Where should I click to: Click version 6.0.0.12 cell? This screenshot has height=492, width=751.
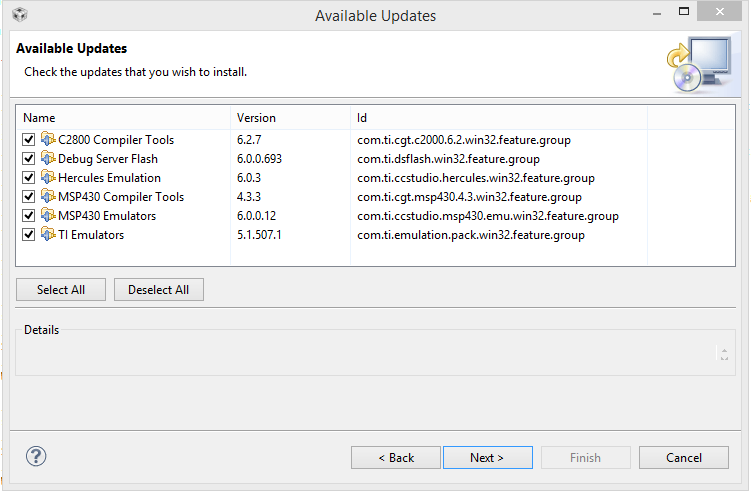click(x=256, y=216)
